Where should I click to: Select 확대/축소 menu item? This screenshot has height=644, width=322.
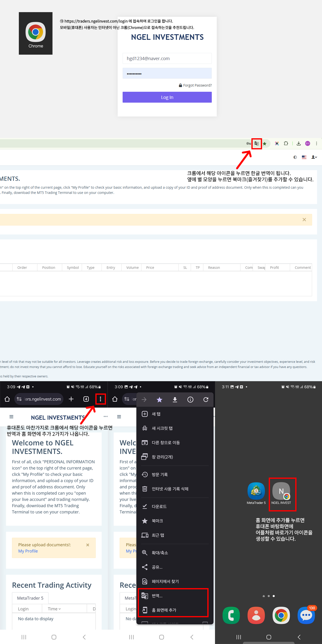click(x=175, y=552)
